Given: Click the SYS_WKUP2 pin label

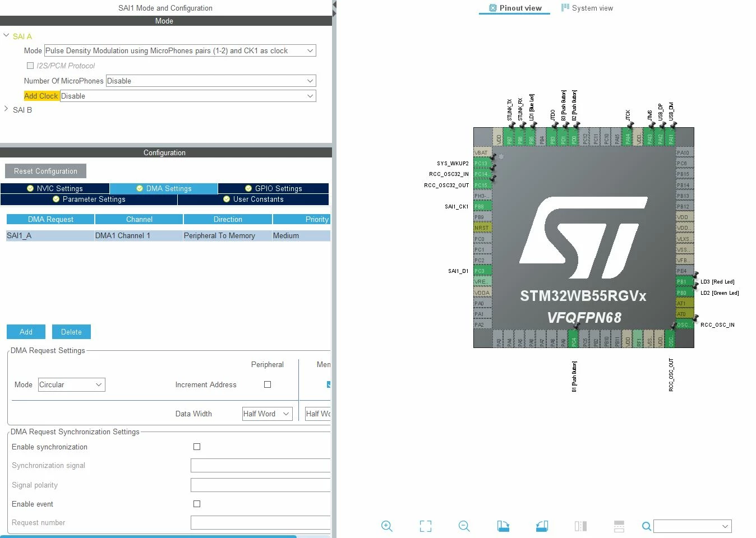Looking at the screenshot, I should click(x=453, y=163).
